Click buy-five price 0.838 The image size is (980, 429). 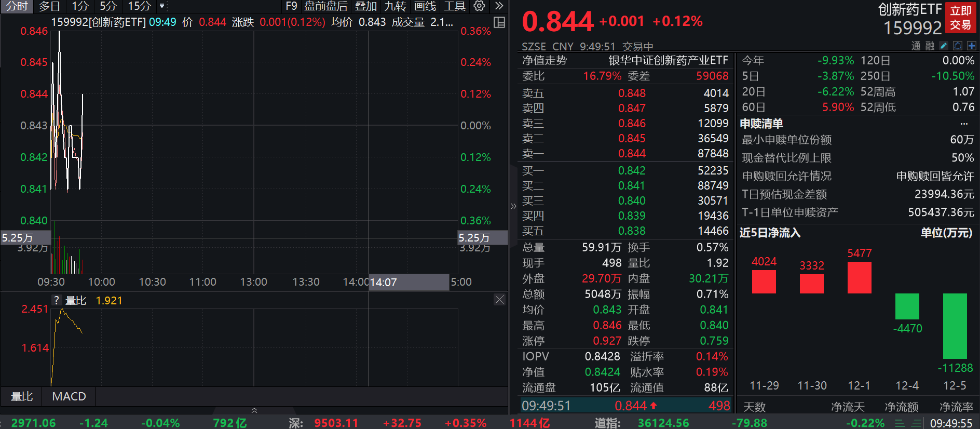(x=632, y=231)
